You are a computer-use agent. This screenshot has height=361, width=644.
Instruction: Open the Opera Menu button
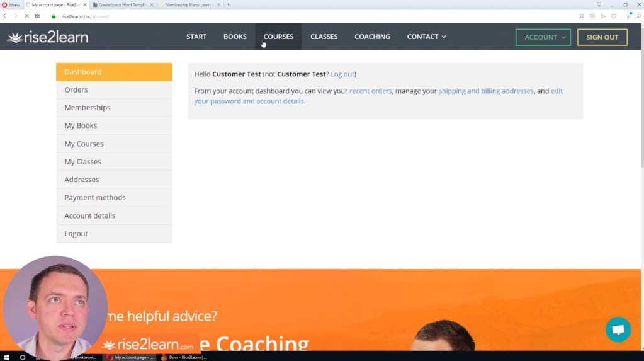[11, 4]
